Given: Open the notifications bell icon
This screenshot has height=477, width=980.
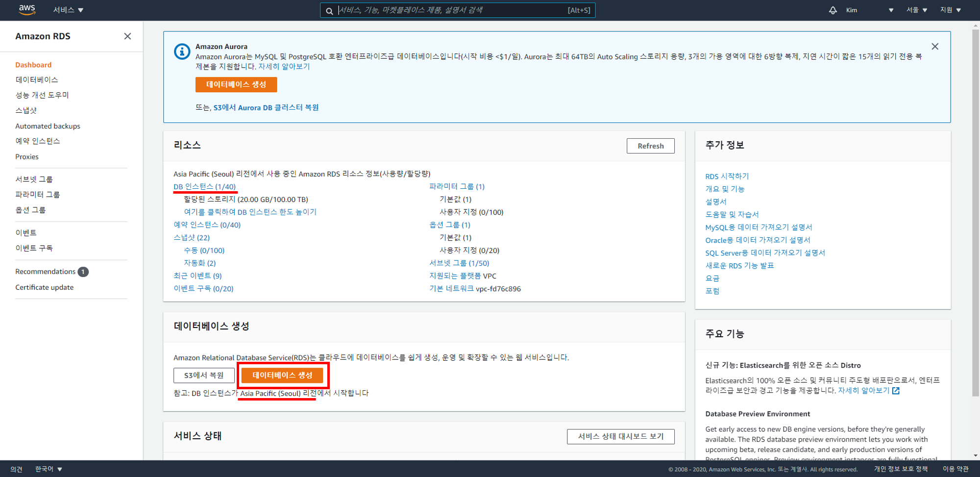Looking at the screenshot, I should (833, 10).
